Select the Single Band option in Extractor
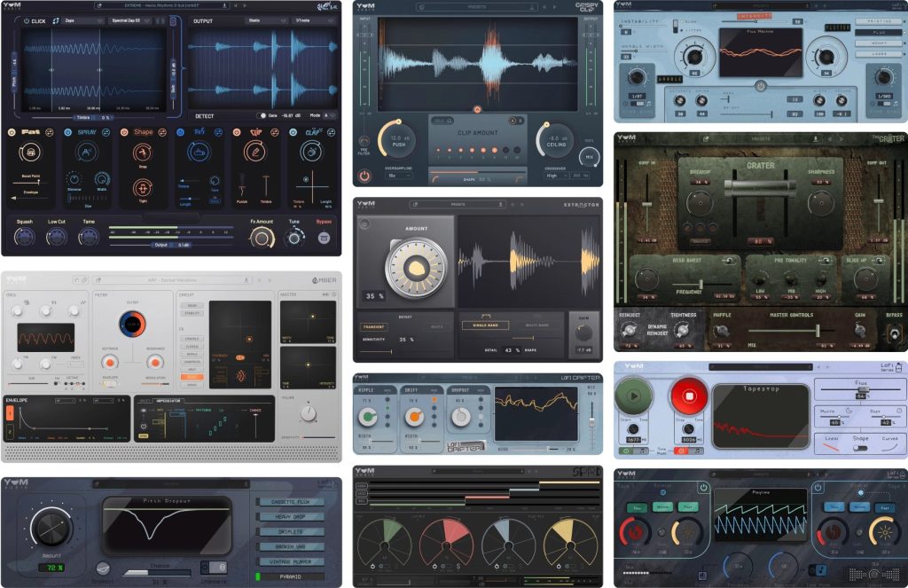The image size is (908, 588). [484, 325]
